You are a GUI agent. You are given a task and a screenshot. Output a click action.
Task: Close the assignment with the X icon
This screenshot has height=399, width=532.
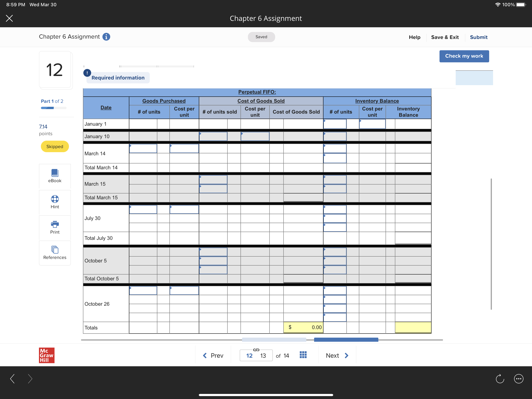9,18
